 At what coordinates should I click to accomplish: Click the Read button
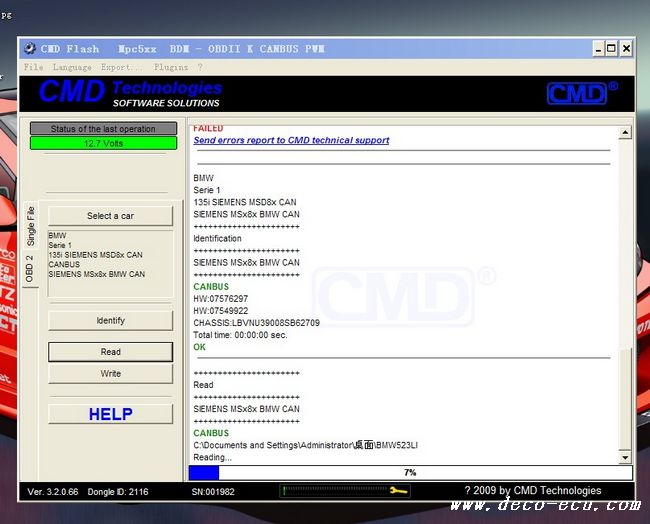(x=110, y=352)
